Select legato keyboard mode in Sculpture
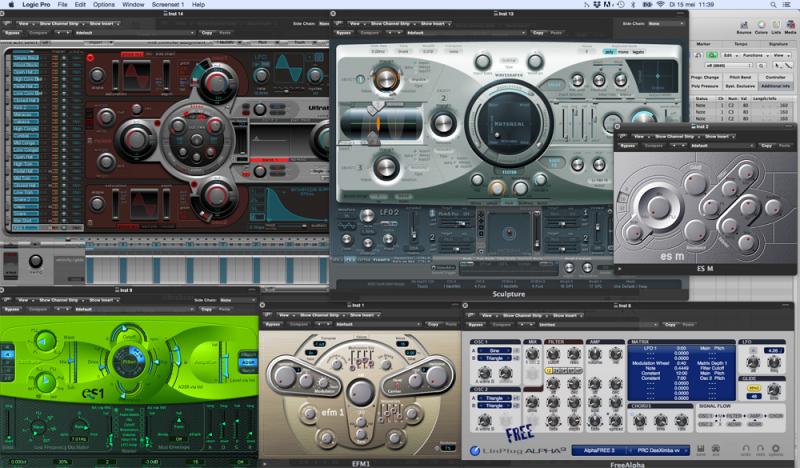The image size is (800, 468). [638, 52]
